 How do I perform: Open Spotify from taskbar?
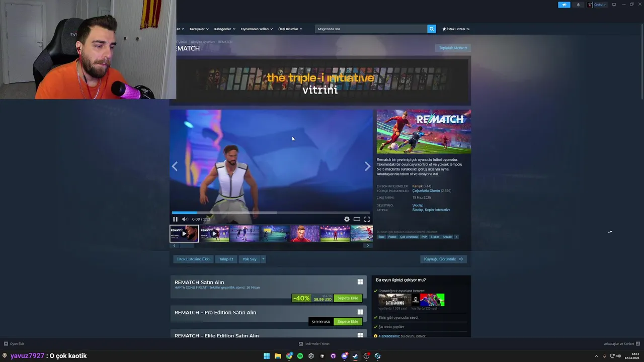[x=300, y=356]
